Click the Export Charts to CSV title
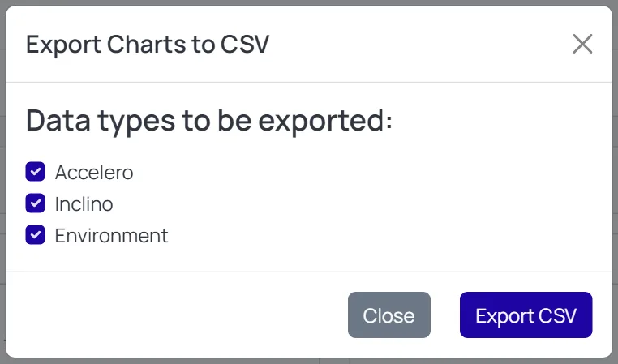The width and height of the screenshot is (618, 364). (148, 44)
